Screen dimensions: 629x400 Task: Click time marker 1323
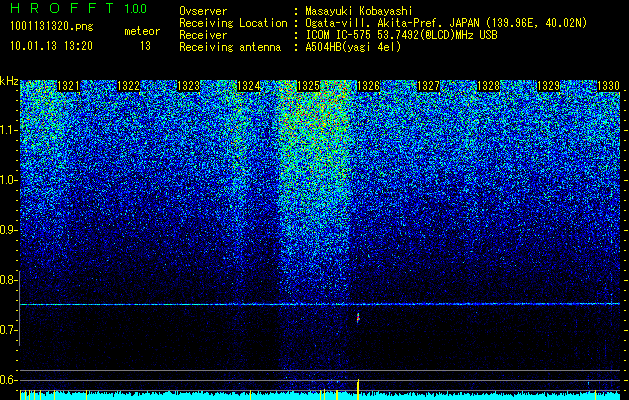tap(189, 86)
